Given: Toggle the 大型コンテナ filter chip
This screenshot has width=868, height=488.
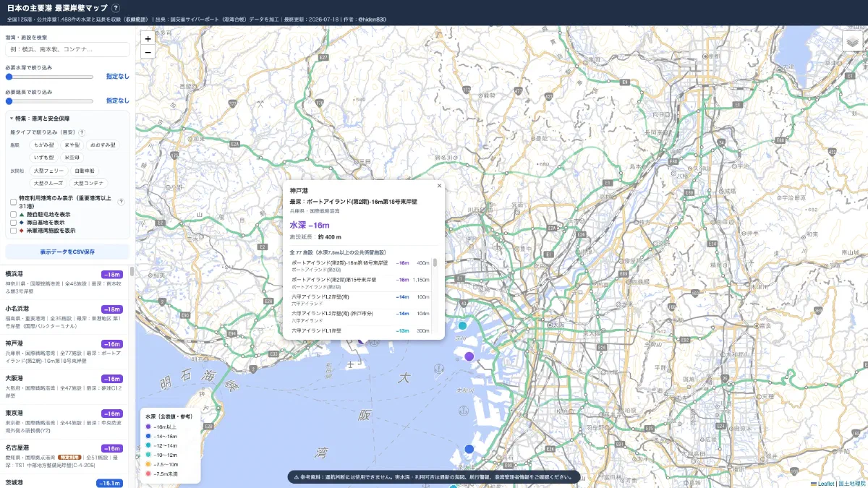Looking at the screenshot, I should 89,183.
